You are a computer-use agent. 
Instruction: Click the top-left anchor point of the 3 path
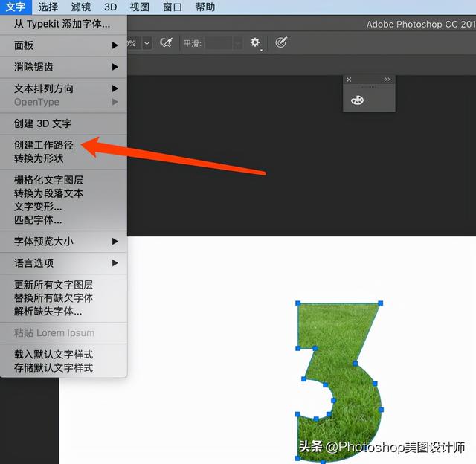click(x=298, y=303)
